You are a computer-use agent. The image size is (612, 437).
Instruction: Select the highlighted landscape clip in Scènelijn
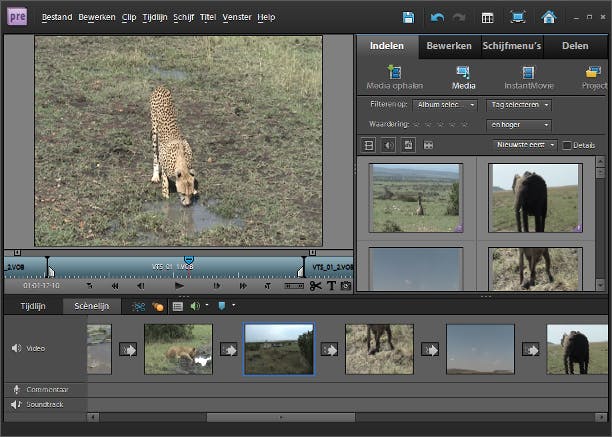[279, 349]
